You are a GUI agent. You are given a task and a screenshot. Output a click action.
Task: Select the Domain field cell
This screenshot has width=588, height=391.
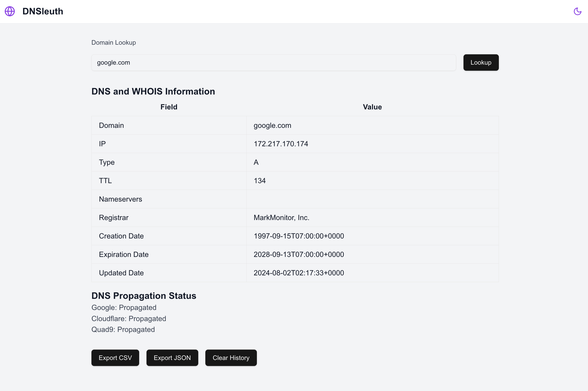[169, 125]
